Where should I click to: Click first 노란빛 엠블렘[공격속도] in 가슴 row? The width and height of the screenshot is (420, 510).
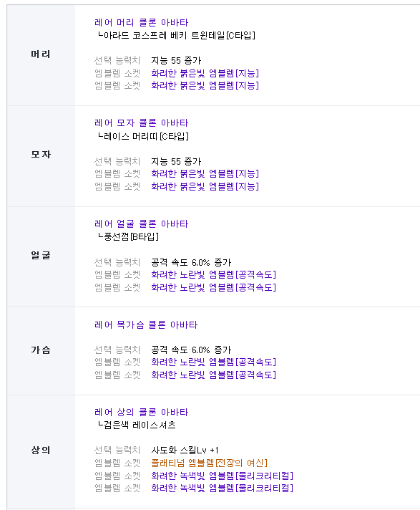[x=213, y=362]
